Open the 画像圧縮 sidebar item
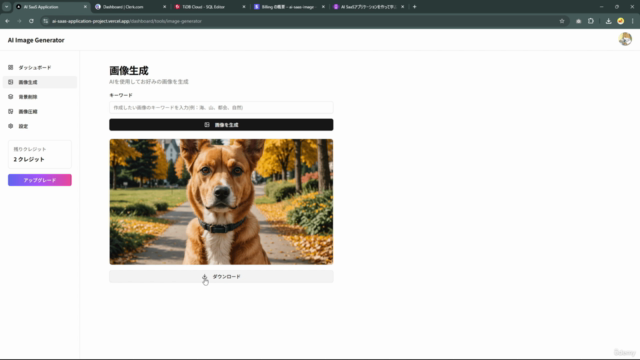 coord(40,111)
